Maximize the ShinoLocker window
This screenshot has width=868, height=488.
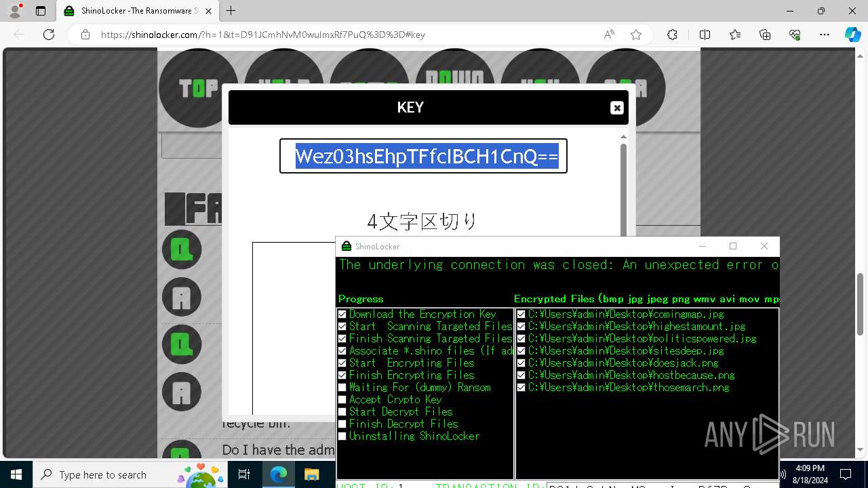pos(733,246)
